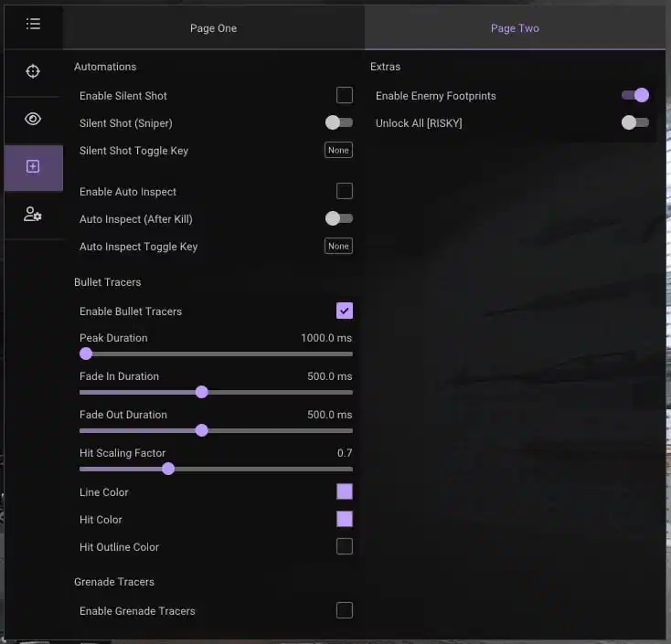Open the Line Color swatch

pos(345,491)
